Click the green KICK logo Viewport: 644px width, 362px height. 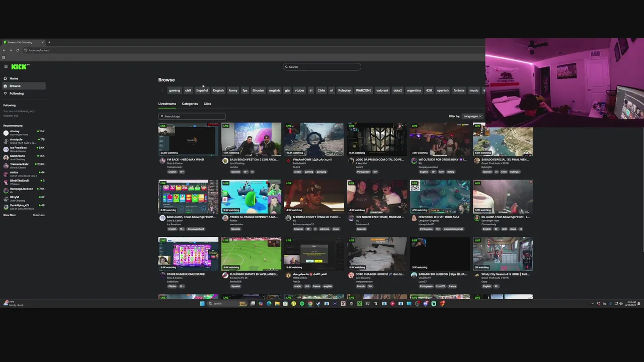pos(20,67)
